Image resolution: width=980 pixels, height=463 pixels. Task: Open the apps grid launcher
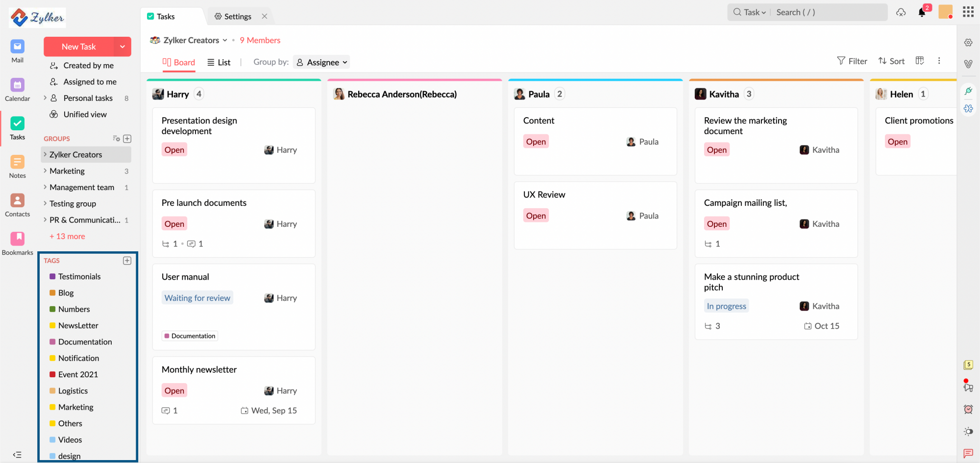click(x=968, y=12)
